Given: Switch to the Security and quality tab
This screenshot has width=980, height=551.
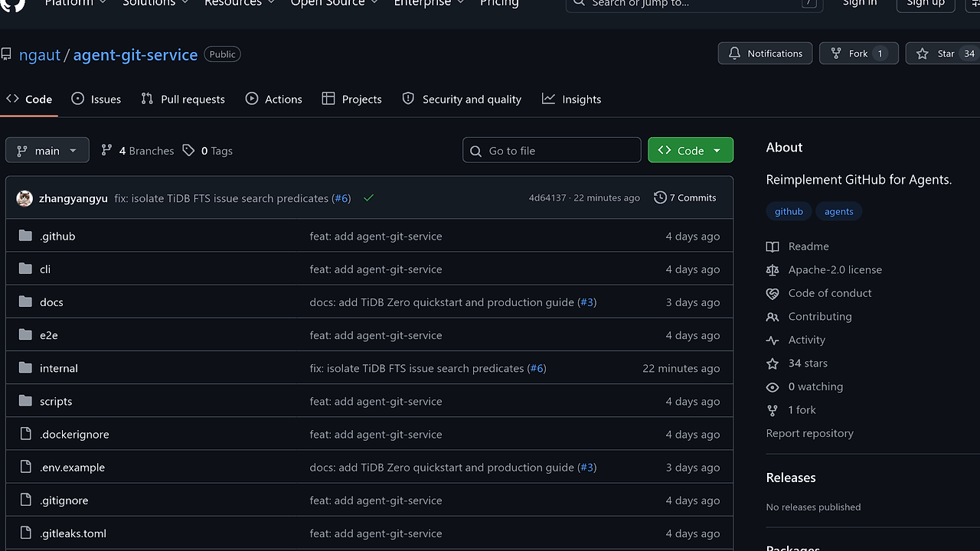Looking at the screenshot, I should point(462,99).
